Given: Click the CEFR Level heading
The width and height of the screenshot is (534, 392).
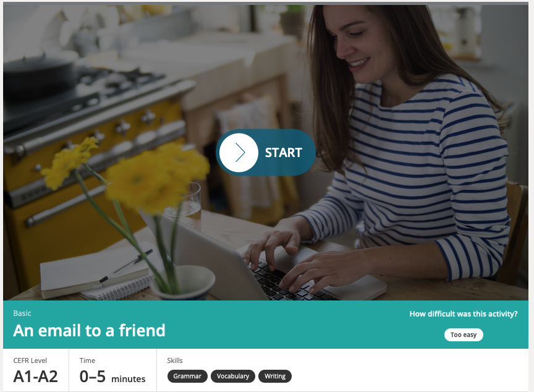Looking at the screenshot, I should click(30, 360).
